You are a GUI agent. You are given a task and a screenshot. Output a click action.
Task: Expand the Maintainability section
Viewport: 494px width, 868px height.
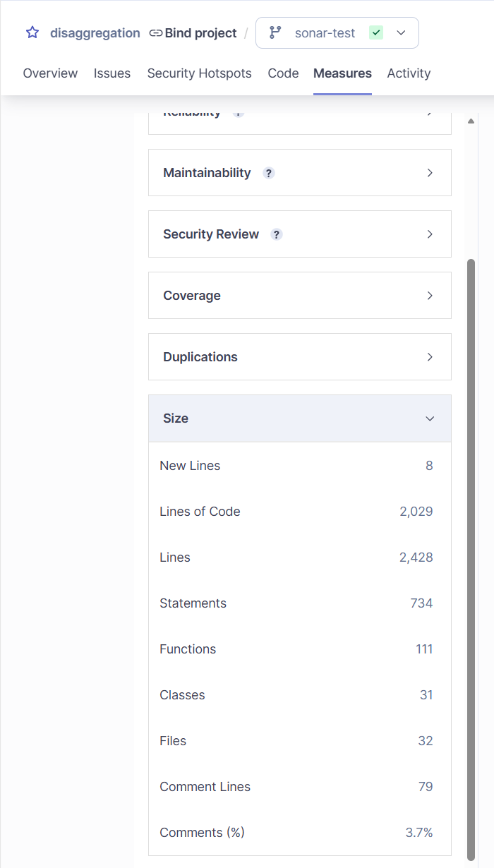299,173
